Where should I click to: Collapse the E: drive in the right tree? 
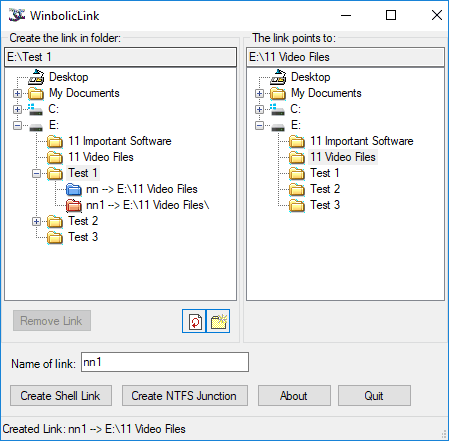click(x=259, y=125)
